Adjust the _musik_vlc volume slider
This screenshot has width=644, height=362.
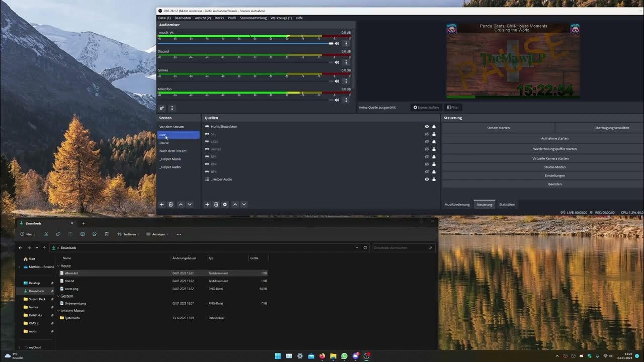tap(246, 43)
